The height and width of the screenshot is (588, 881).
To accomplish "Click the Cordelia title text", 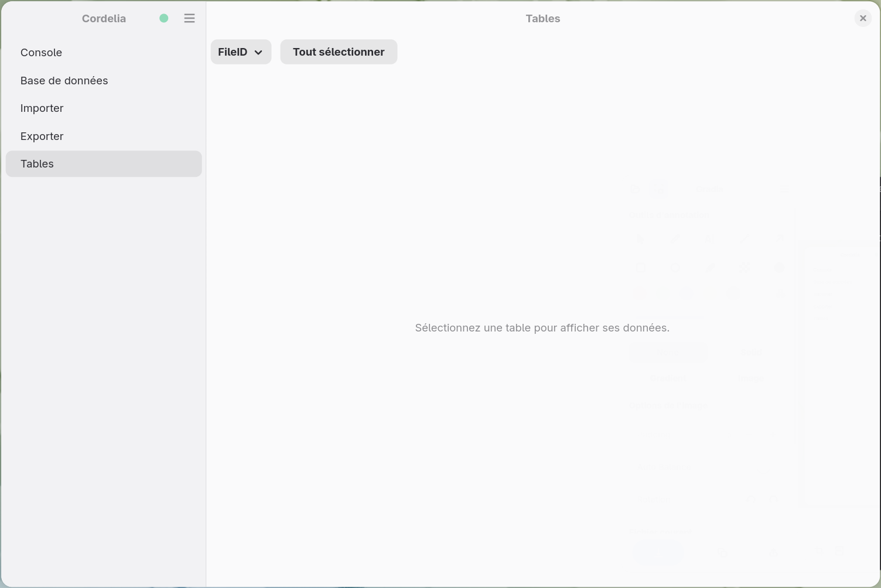I will click(104, 19).
